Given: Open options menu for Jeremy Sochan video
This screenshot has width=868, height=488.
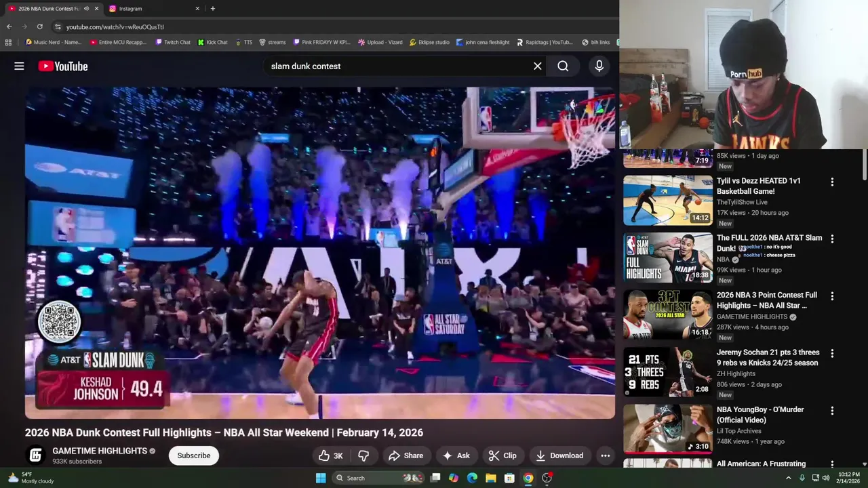Looking at the screenshot, I should tap(832, 353).
